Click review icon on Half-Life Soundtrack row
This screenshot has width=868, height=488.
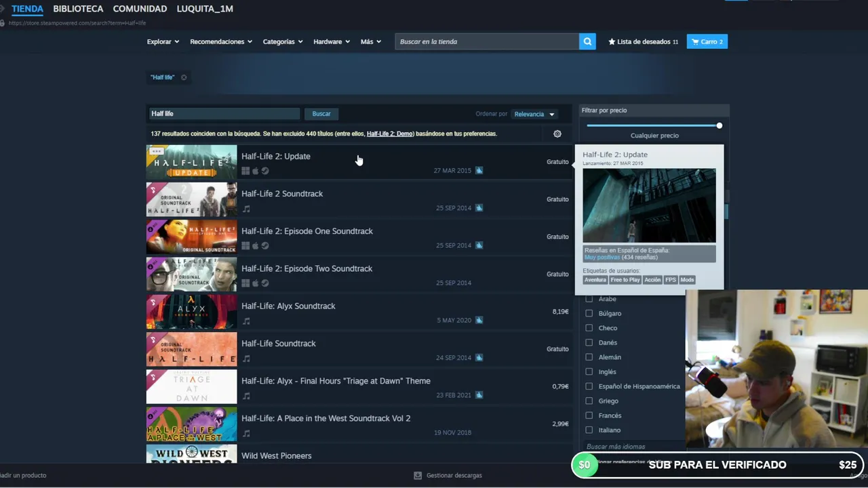[x=479, y=357]
